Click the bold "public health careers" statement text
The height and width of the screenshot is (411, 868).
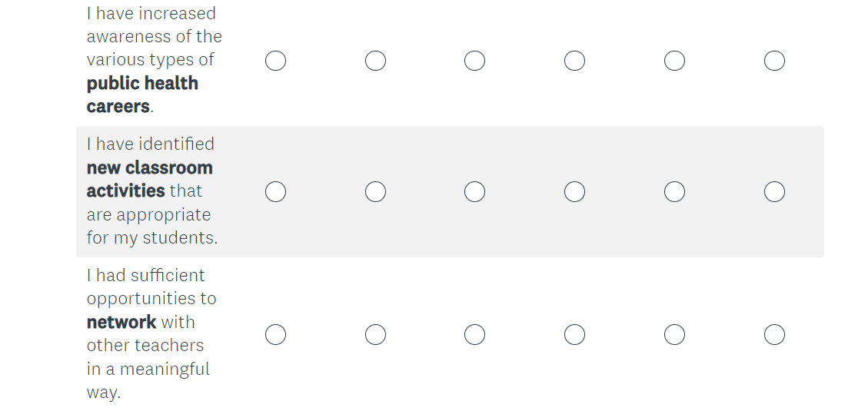tap(142, 84)
